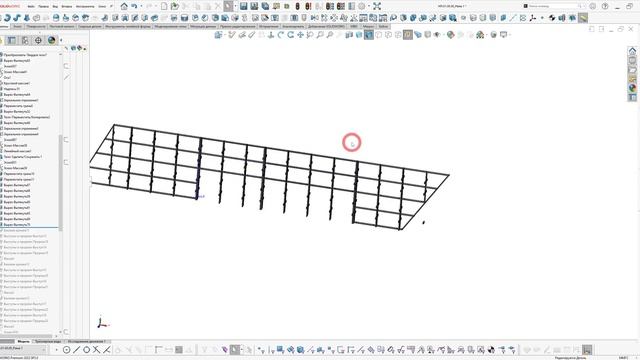Open Edit Appearance colored sphere icon
The height and width of the screenshot is (360, 640).
click(x=451, y=35)
